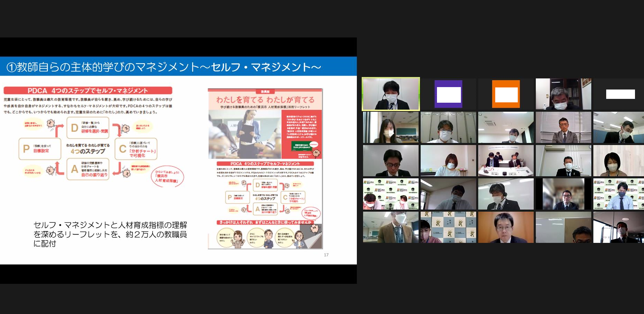Select the orange participant tile with white name box

[506, 94]
